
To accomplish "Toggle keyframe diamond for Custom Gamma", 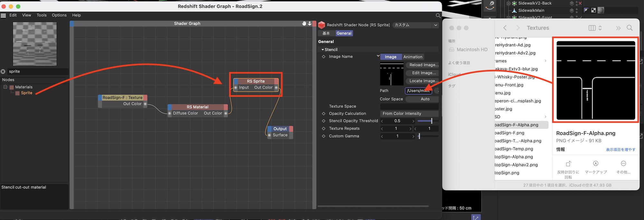I will pyautogui.click(x=324, y=136).
